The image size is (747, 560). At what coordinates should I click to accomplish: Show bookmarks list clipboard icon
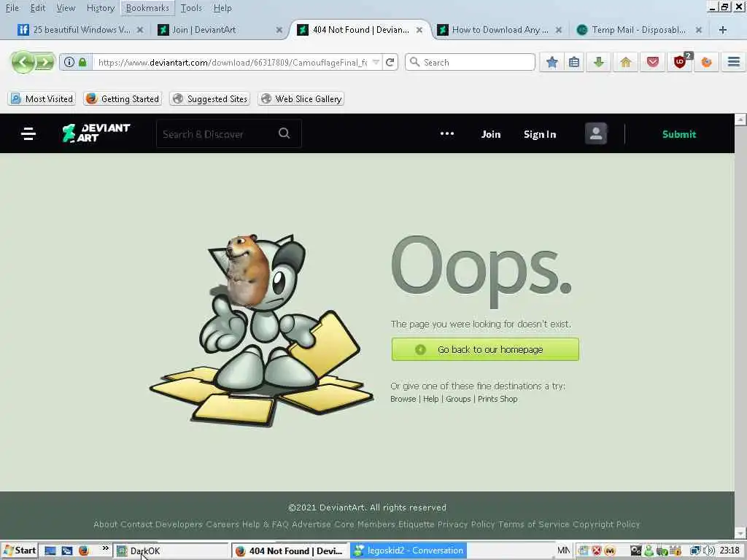(574, 62)
